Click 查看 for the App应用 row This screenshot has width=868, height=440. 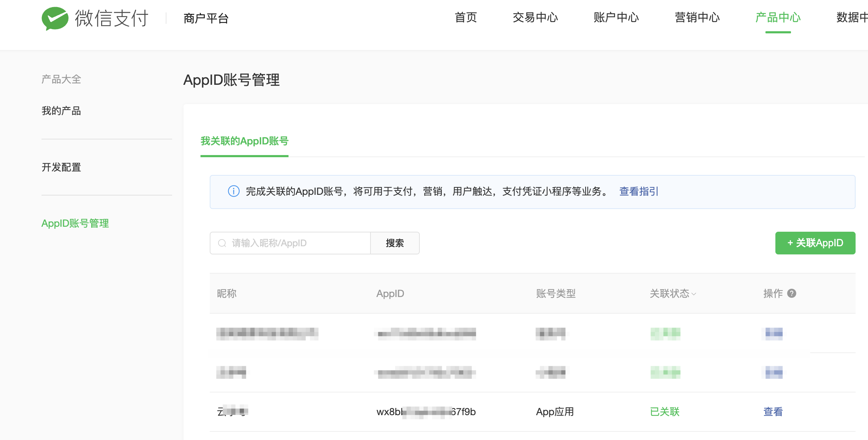(x=773, y=412)
